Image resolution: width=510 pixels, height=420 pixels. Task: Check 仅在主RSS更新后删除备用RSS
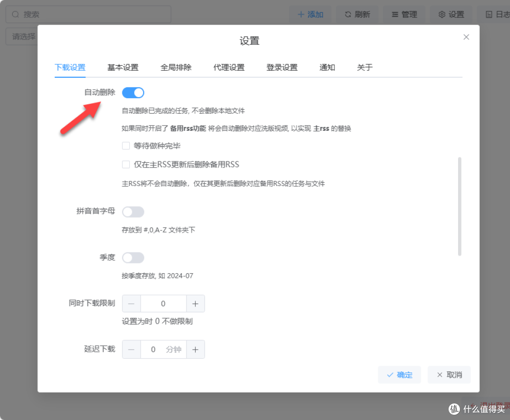tap(126, 164)
